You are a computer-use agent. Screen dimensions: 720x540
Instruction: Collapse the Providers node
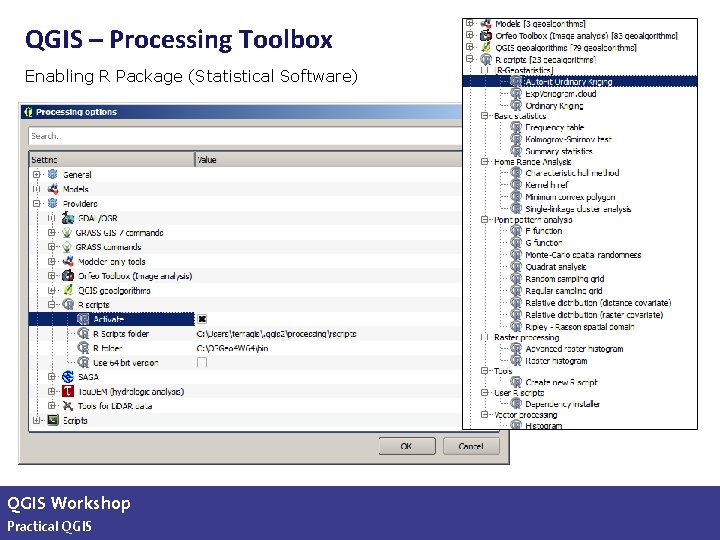(x=37, y=203)
